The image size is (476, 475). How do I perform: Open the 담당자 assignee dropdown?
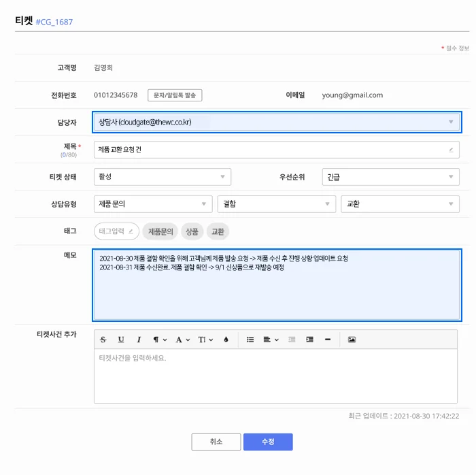pos(277,122)
